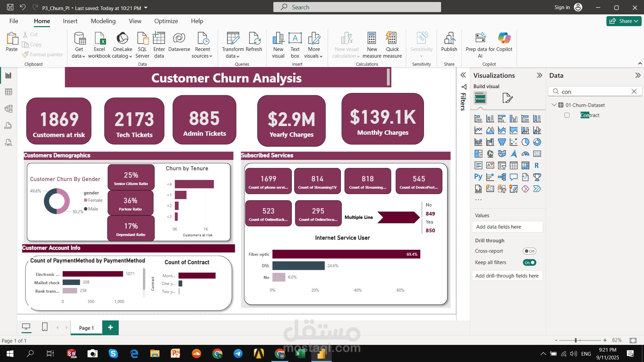Image resolution: width=644 pixels, height=362 pixels.
Task: Click Sign in at top right
Action: (562, 7)
